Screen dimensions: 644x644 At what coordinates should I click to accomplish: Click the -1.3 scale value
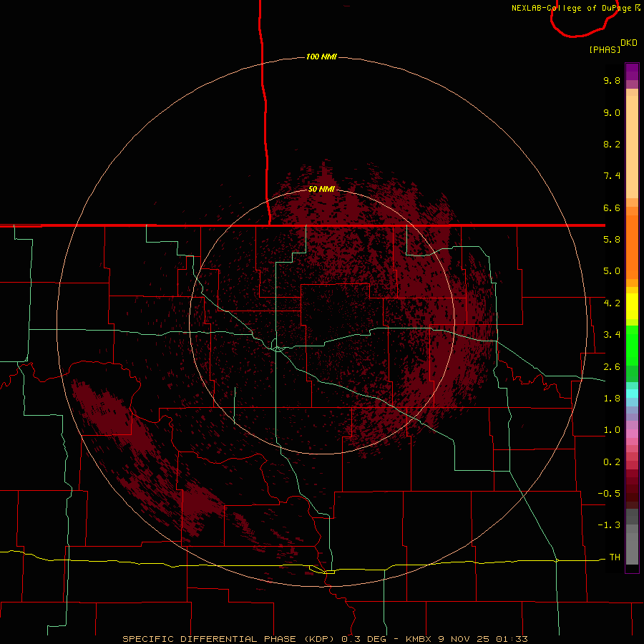(x=609, y=525)
